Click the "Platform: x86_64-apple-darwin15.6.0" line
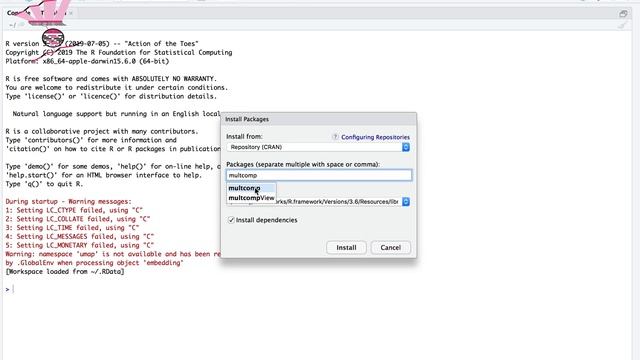The height and width of the screenshot is (360, 640). pos(87,61)
